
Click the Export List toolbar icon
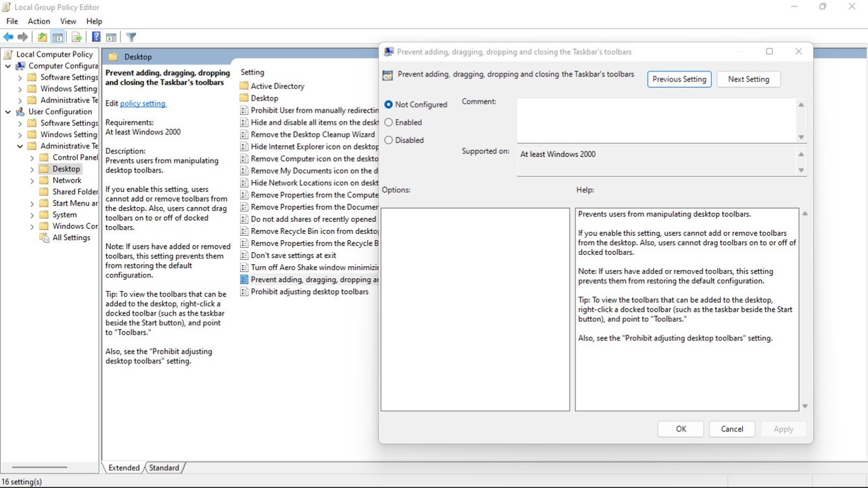tap(76, 37)
